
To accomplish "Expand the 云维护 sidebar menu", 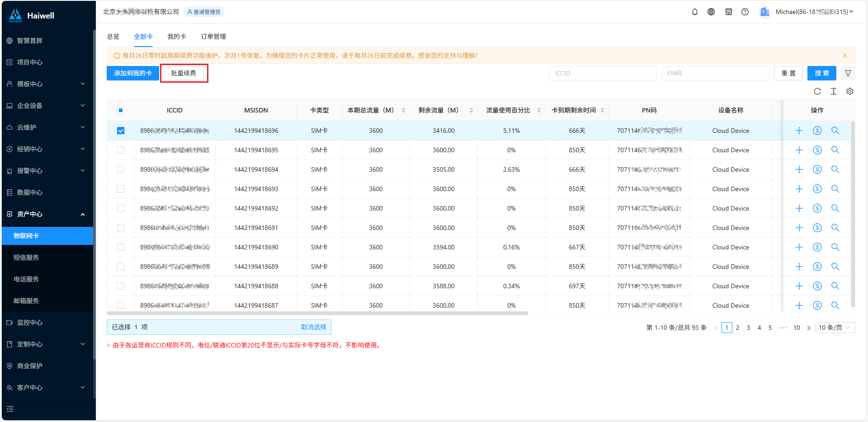I will click(47, 127).
